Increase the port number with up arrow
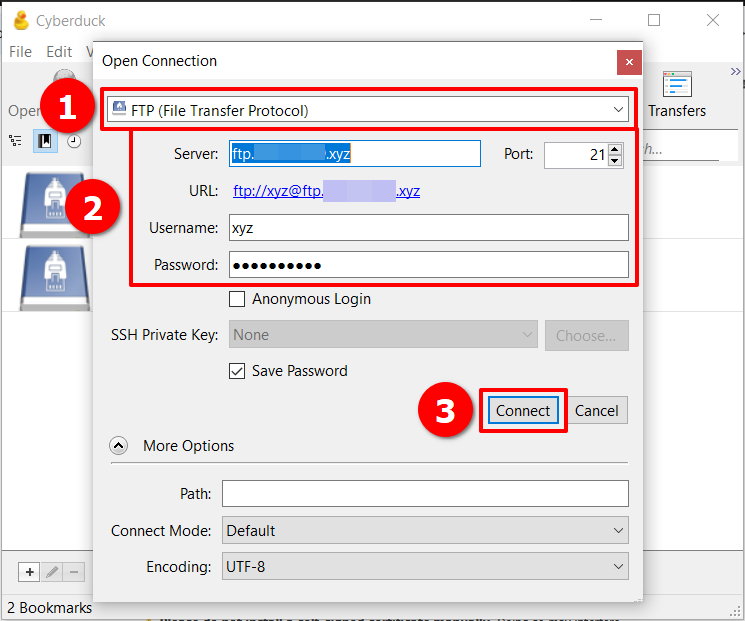This screenshot has height=621, width=745. coord(615,149)
